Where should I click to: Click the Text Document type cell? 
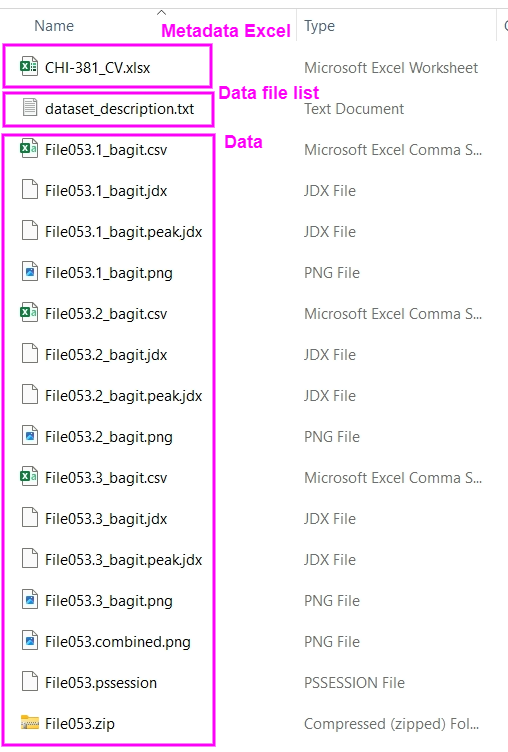tap(354, 109)
